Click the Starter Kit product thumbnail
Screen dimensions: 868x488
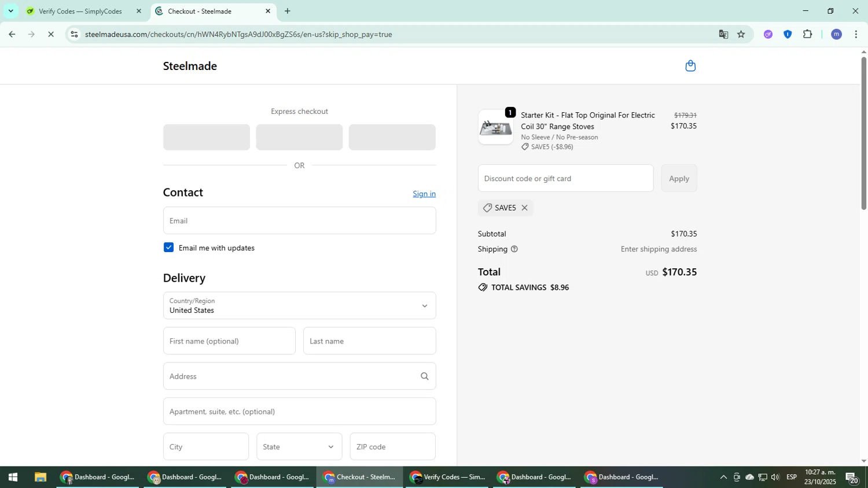pyautogui.click(x=495, y=127)
